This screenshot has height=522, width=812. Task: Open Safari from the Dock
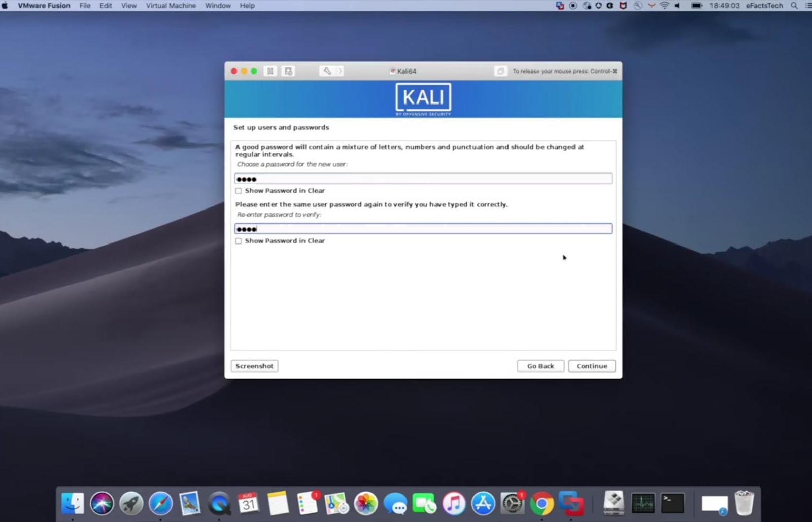pyautogui.click(x=161, y=503)
